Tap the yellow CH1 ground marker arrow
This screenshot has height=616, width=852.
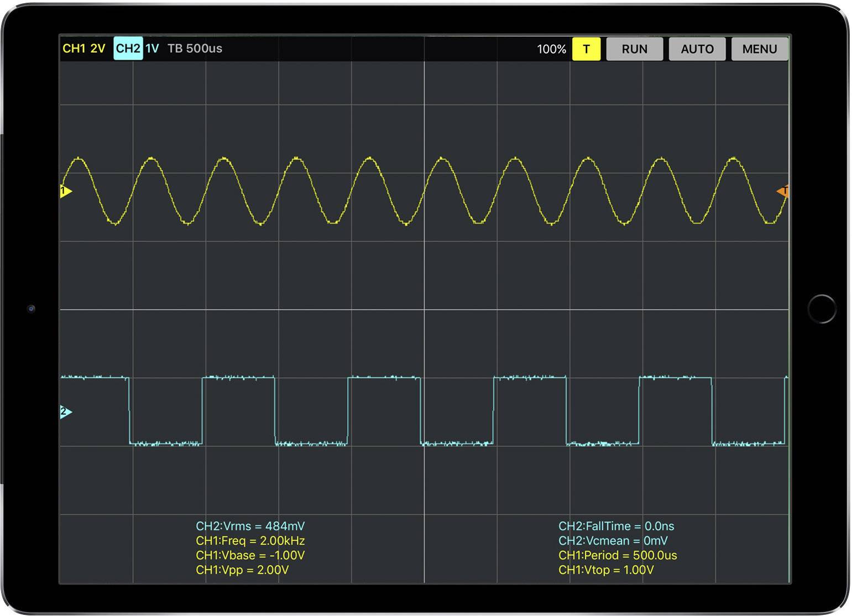click(65, 190)
